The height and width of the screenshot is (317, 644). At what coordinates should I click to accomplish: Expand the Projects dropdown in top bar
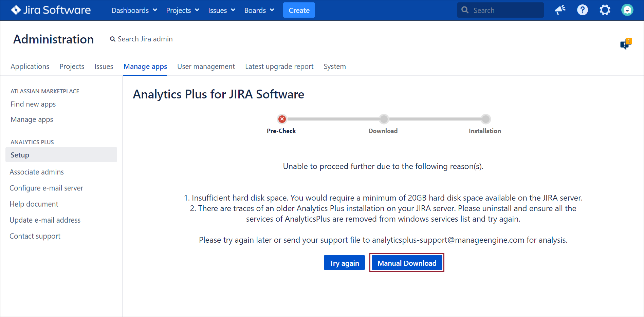click(x=182, y=11)
